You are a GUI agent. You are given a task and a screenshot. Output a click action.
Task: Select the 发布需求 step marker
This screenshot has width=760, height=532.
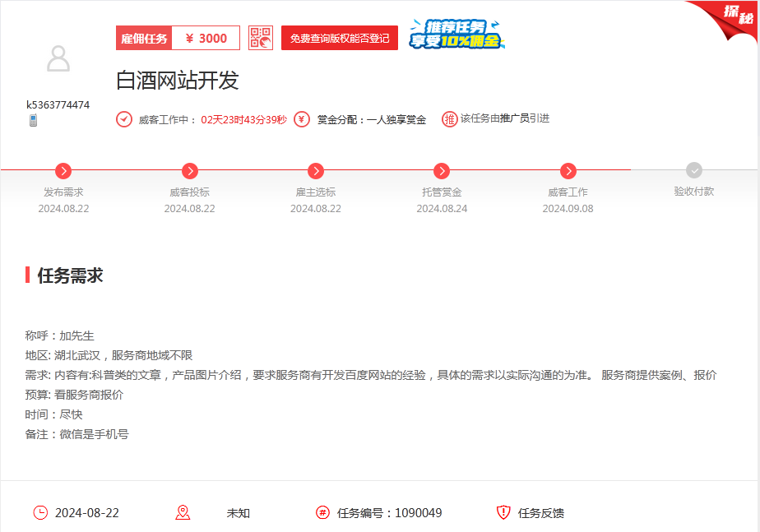63,171
